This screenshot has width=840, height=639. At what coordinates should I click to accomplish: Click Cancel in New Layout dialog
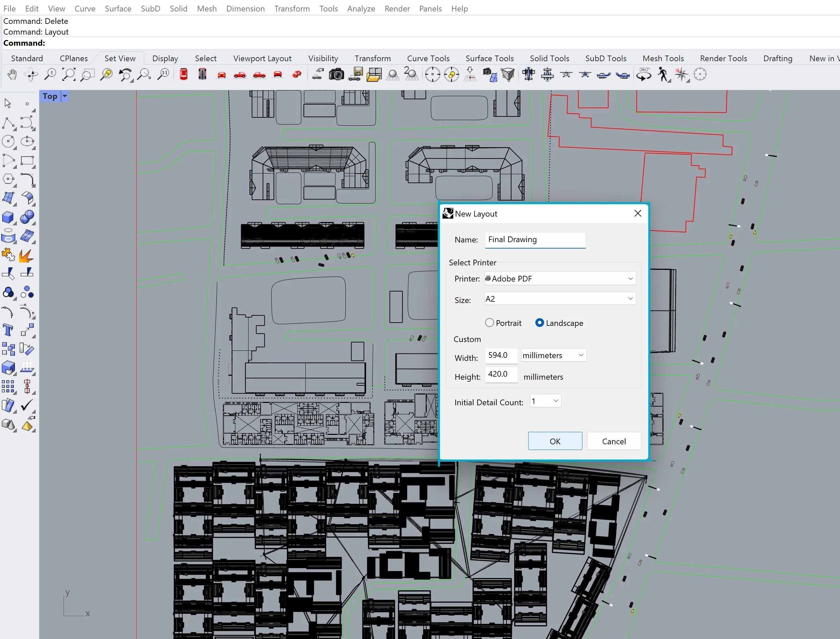613,441
